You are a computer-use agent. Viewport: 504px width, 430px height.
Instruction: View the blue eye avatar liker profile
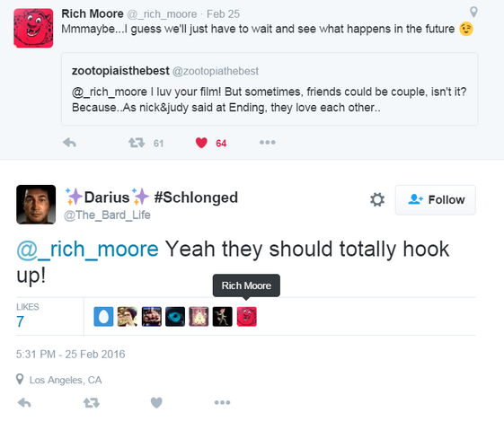tap(175, 317)
